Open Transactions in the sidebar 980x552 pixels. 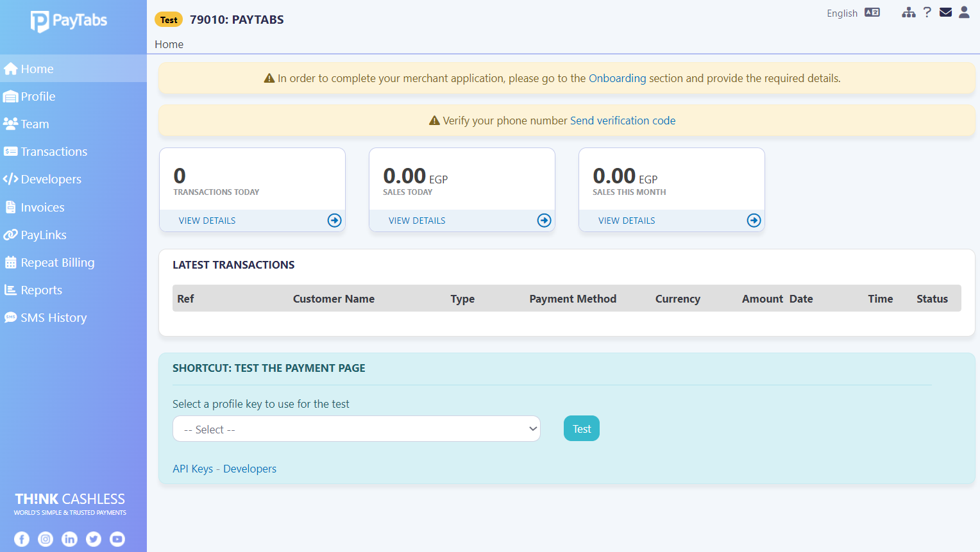pyautogui.click(x=54, y=152)
